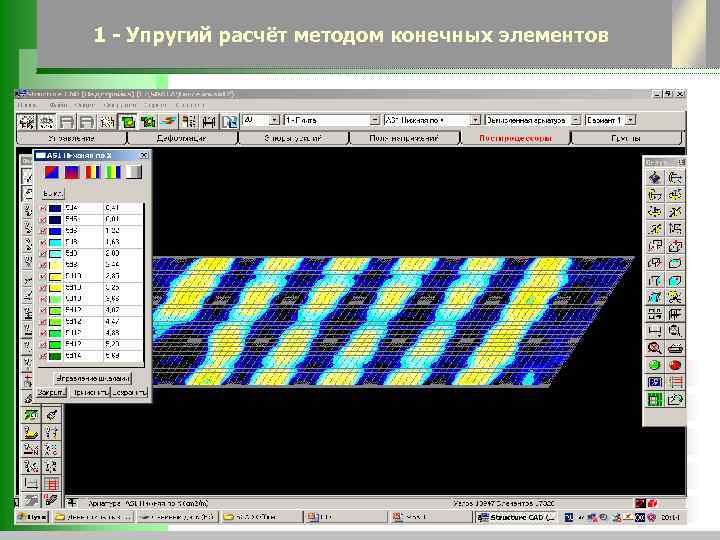Click the dimension line icon left of document magnifier
This screenshot has height=540, width=720.
(654, 331)
